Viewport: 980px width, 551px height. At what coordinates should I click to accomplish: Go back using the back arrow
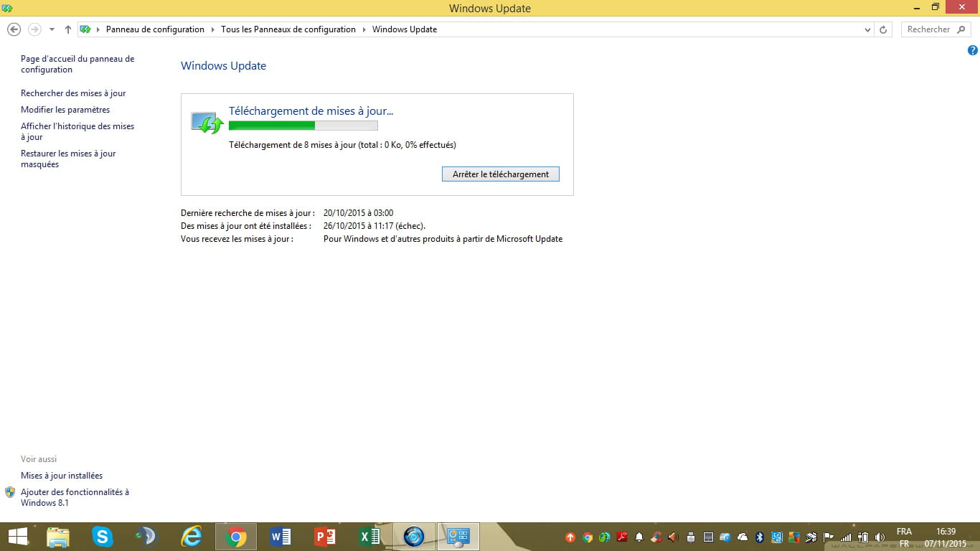point(14,29)
